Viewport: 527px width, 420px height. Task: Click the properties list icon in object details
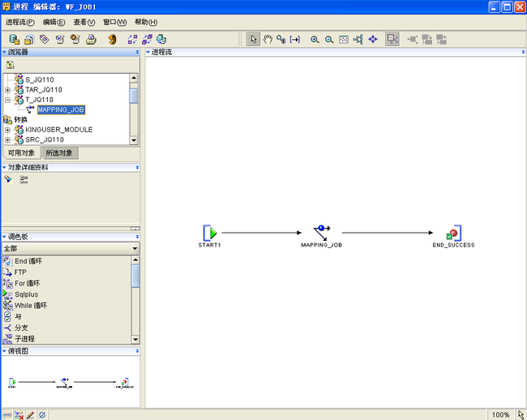tap(24, 180)
